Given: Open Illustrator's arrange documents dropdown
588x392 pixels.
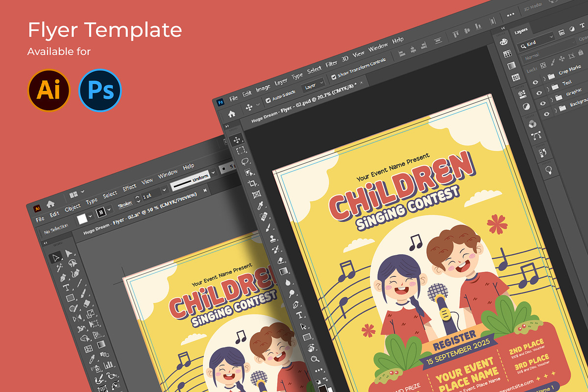Looking at the screenshot, I should click(77, 194).
